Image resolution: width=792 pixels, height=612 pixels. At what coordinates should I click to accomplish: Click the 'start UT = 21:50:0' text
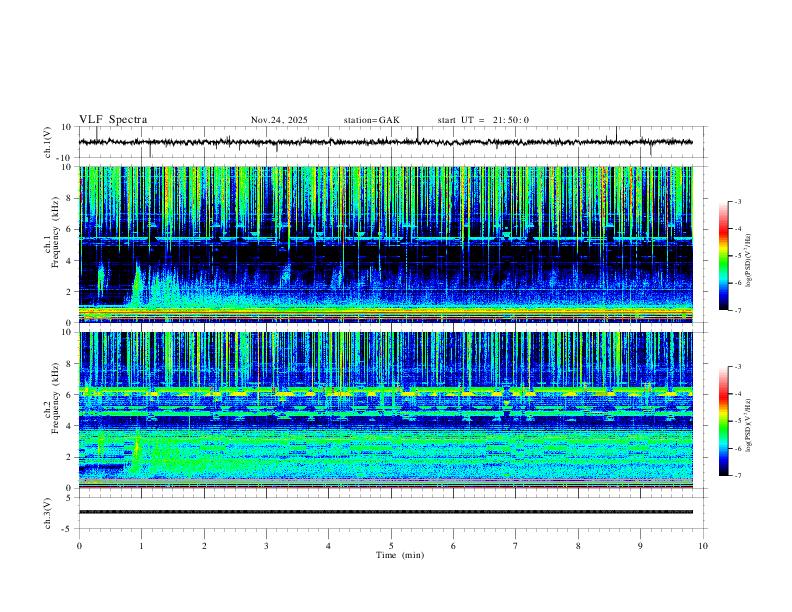[483, 120]
